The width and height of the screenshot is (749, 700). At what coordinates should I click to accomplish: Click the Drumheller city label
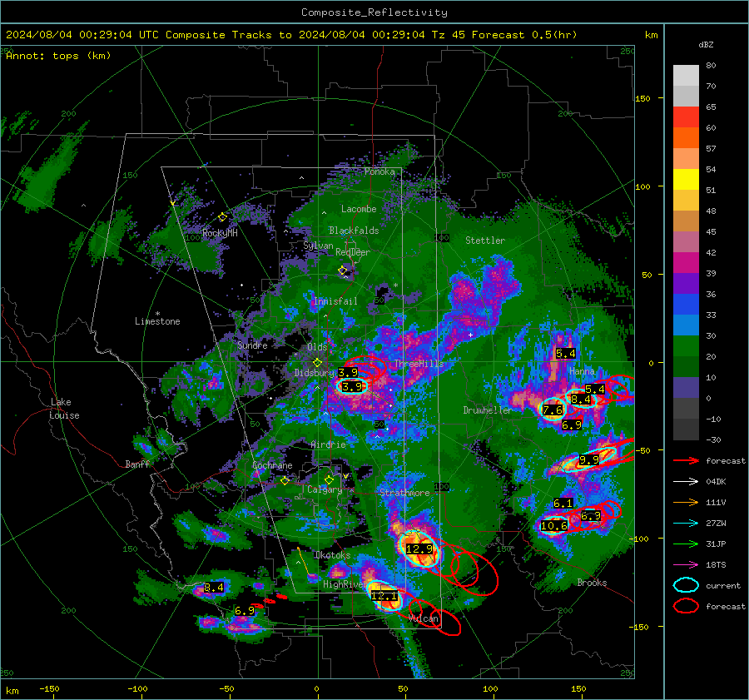487,410
